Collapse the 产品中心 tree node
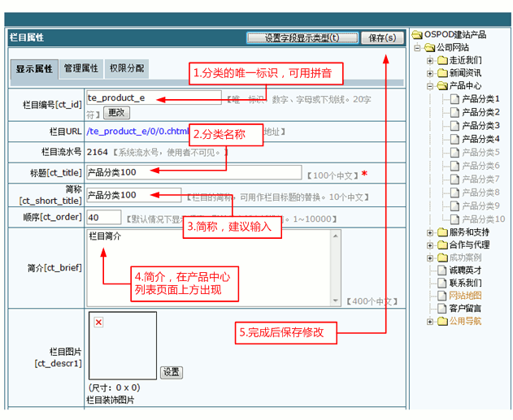 pos(430,86)
